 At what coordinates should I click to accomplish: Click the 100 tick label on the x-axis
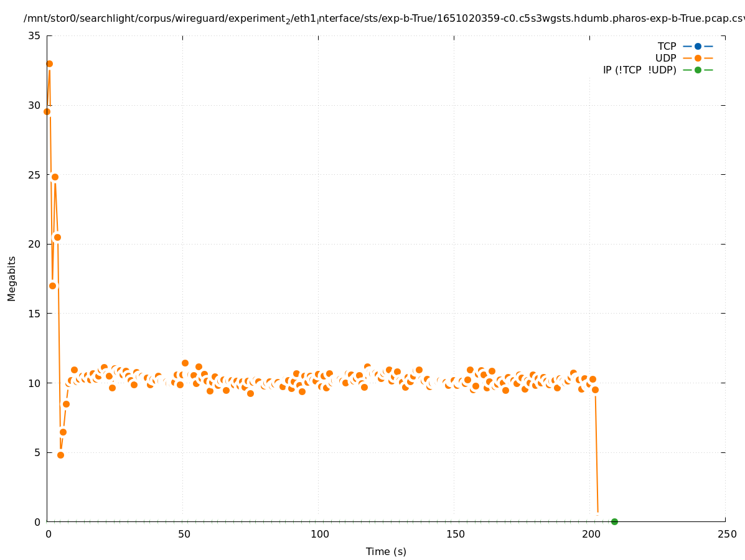click(x=319, y=534)
